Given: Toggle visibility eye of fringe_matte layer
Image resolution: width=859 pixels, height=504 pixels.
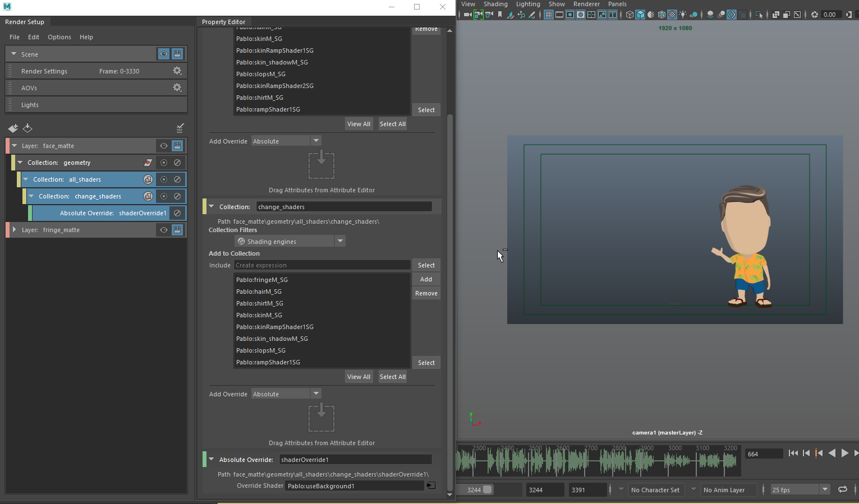Looking at the screenshot, I should coord(163,230).
